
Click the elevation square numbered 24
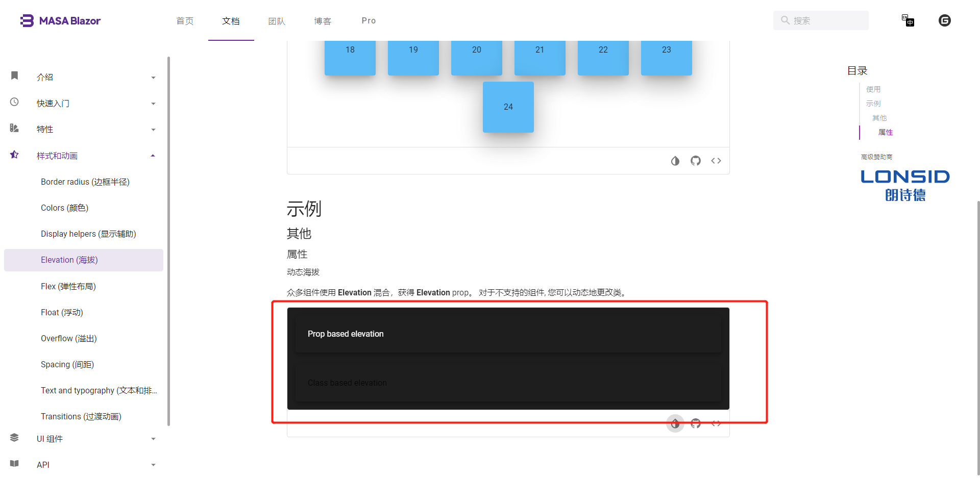click(x=508, y=107)
